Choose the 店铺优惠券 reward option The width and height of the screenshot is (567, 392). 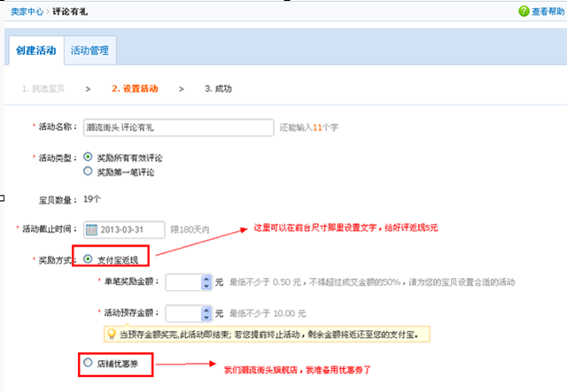click(x=87, y=362)
